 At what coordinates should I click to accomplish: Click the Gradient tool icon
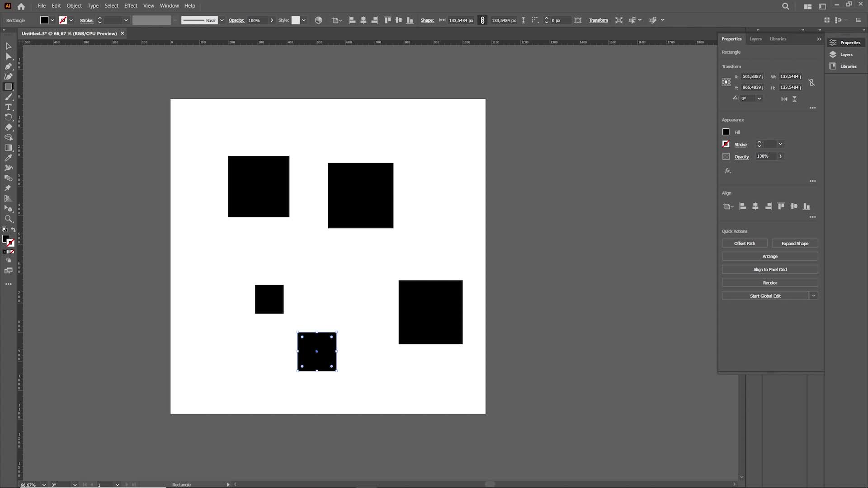(x=8, y=148)
